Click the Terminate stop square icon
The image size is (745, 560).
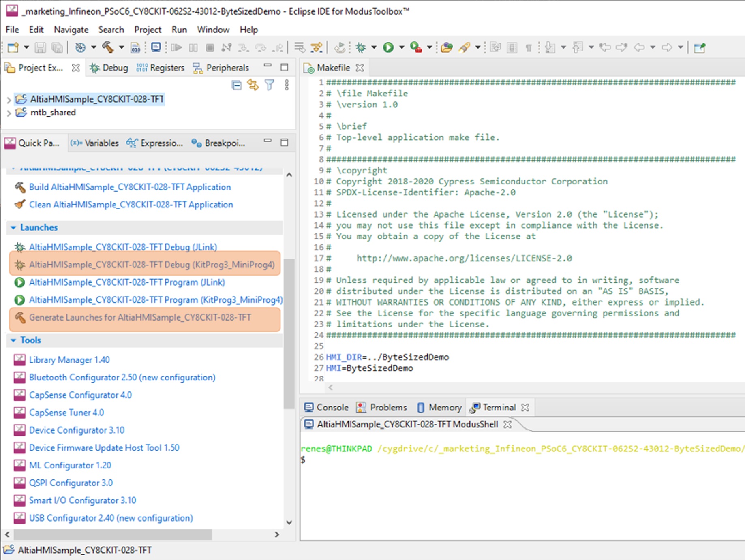tap(210, 47)
